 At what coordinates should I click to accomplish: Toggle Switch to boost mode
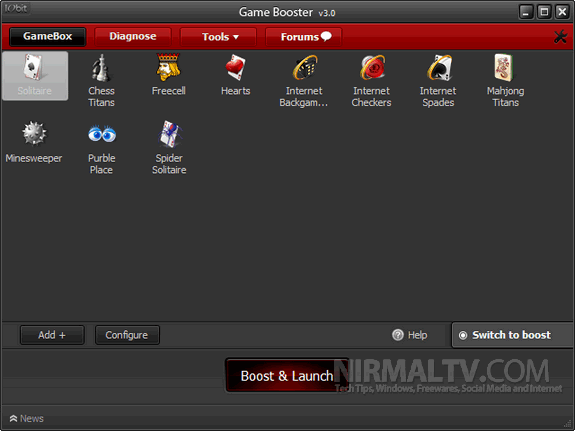click(x=512, y=335)
